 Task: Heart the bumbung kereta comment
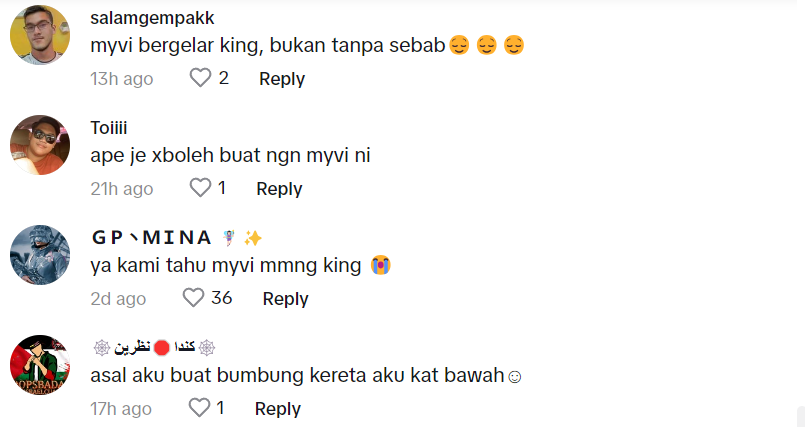[x=200, y=408]
